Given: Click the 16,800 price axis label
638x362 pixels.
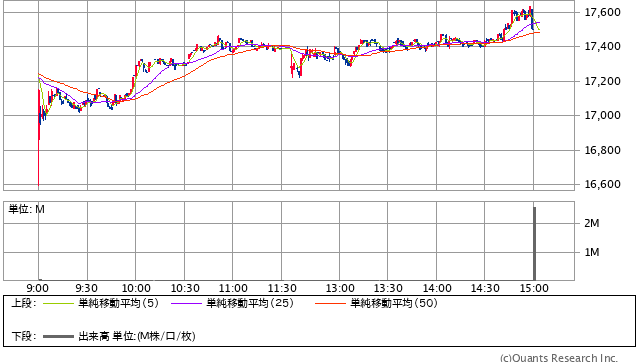Looking at the screenshot, I should tap(603, 150).
